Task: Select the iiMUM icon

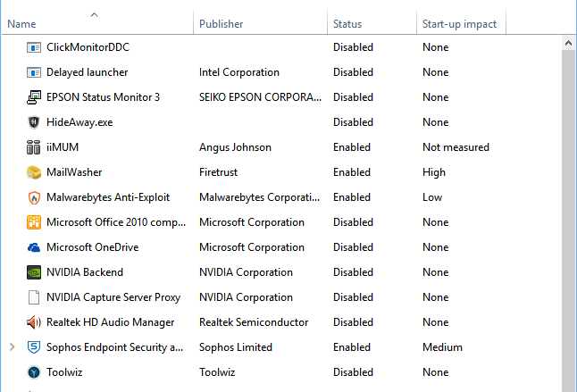Action: (33, 147)
